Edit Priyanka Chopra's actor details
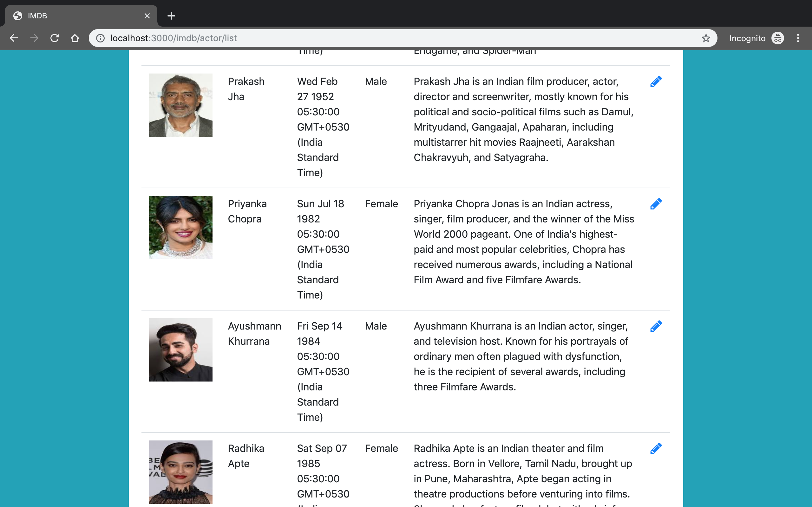 point(656,203)
